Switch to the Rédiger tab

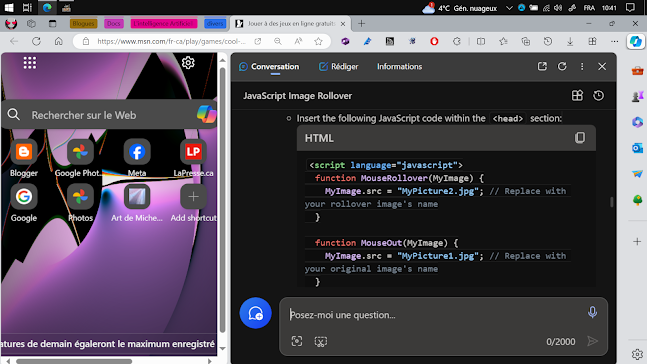[338, 66]
